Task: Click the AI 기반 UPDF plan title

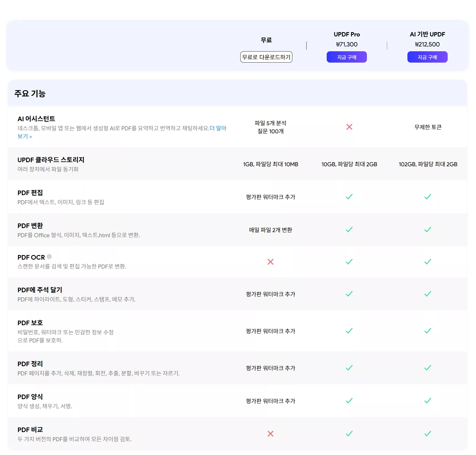Action: pyautogui.click(x=427, y=34)
